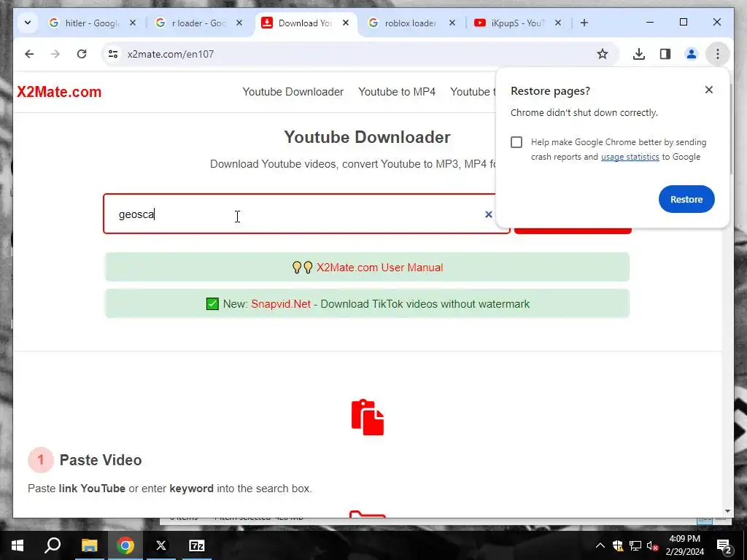Click the red paste clipboard icon

(x=368, y=417)
